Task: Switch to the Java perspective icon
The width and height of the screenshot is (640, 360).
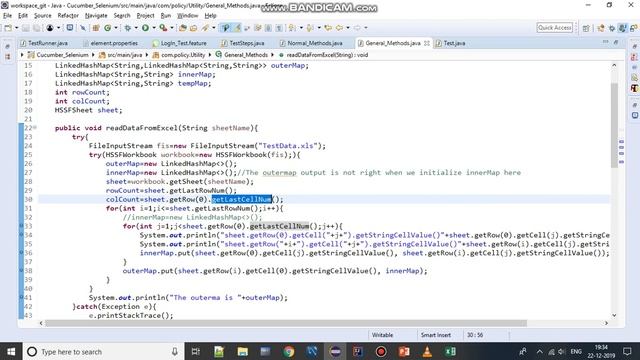Action: (x=622, y=28)
